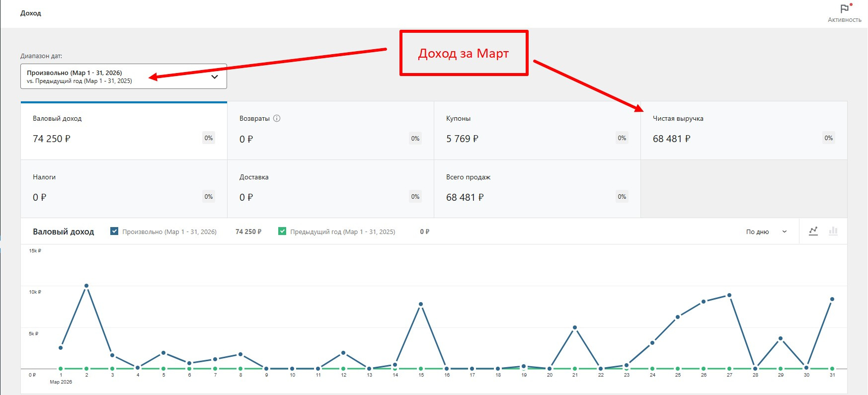This screenshot has width=868, height=395.
Task: Select the Всего продаж summary tab
Action: click(537, 189)
